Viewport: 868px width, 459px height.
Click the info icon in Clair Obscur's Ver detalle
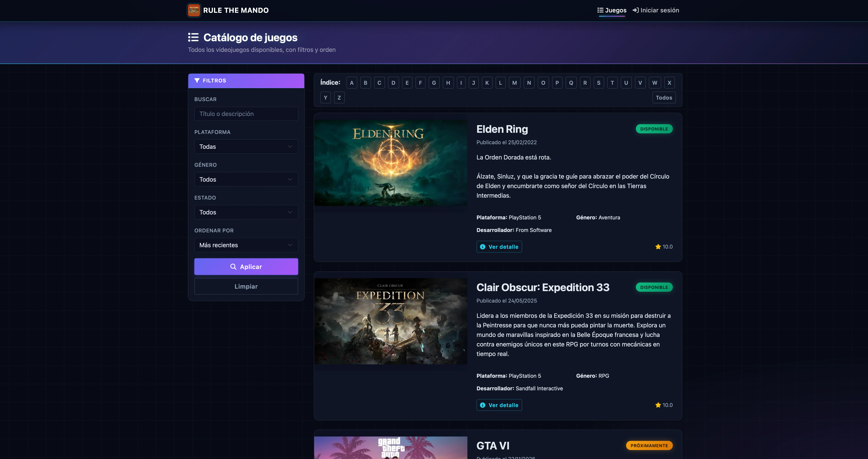tap(482, 405)
